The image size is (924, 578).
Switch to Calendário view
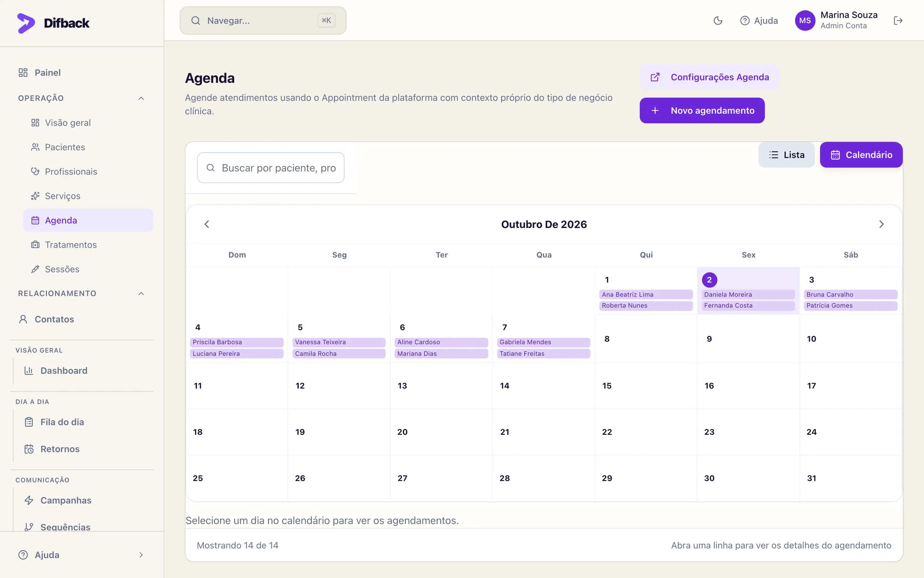tap(861, 155)
